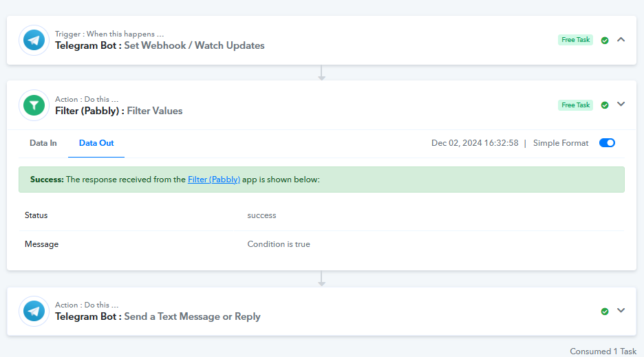Image resolution: width=644 pixels, height=357 pixels.
Task: Click the Telegram icon of Send Text Message step
Action: pos(34,311)
